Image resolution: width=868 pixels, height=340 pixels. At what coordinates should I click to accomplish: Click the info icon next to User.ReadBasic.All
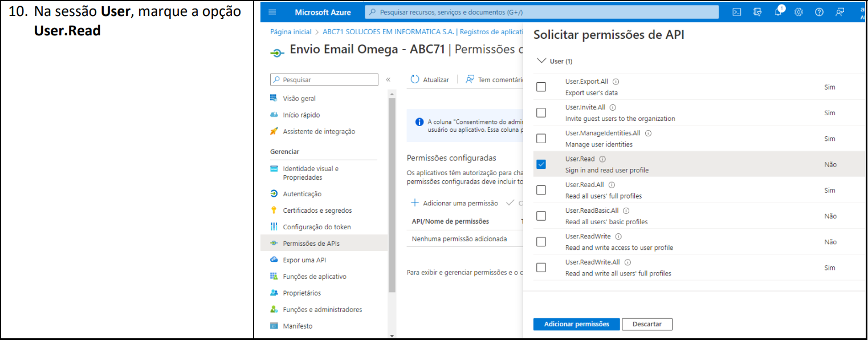(x=626, y=211)
